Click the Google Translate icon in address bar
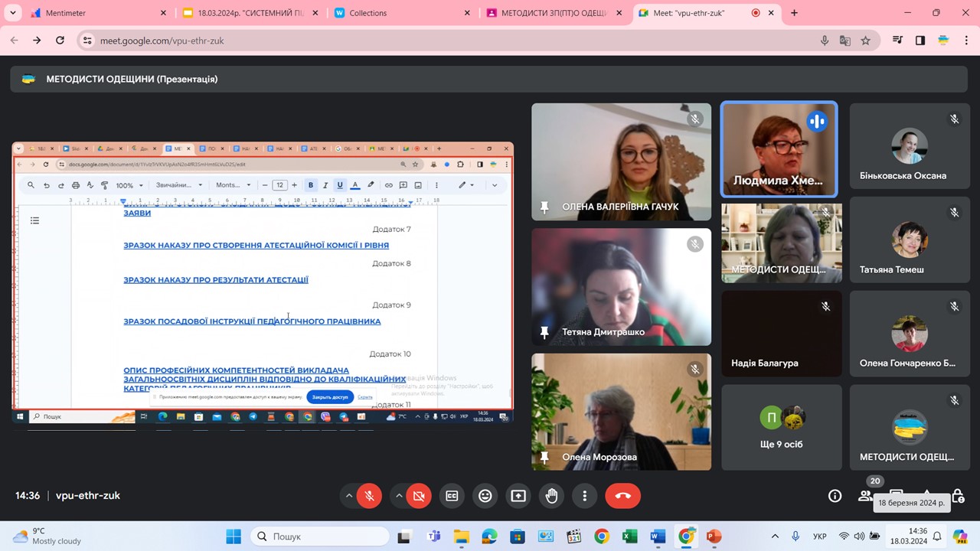Image resolution: width=980 pixels, height=551 pixels. [845, 41]
